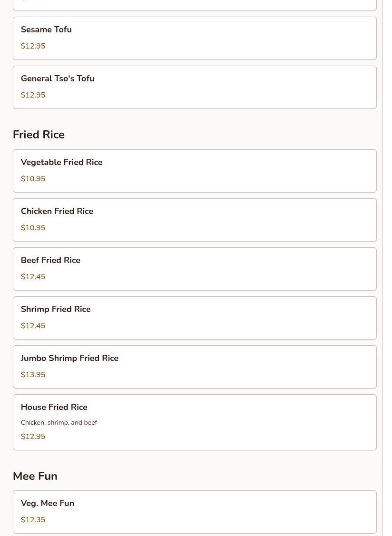Screen dimensions: 392x536
Task: Open the General Tso's Tofu card
Action: tap(195, 87)
